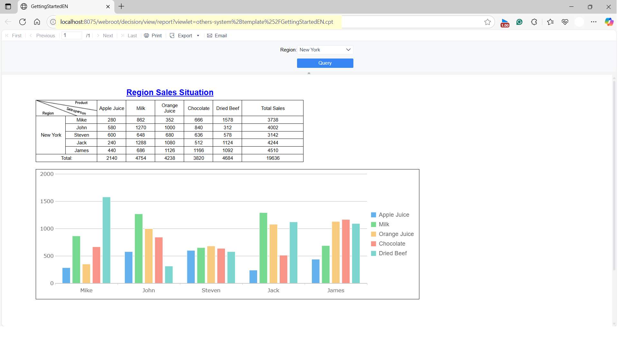Click the Print toolbar icon
This screenshot has height=362, width=644.
146,36
